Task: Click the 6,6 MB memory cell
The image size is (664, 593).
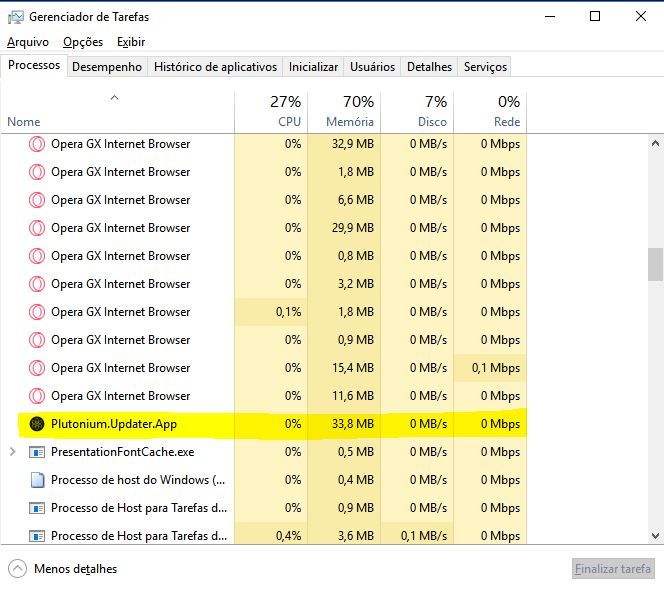Action: pos(344,200)
